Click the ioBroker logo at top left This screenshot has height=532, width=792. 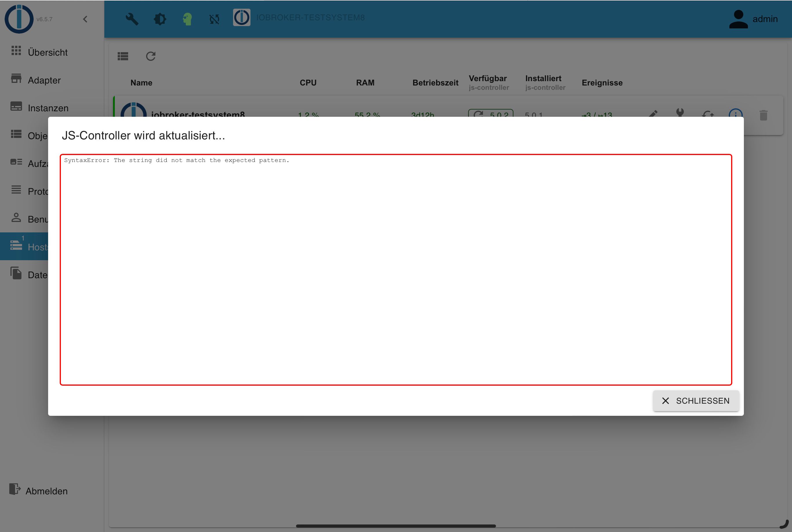19,19
